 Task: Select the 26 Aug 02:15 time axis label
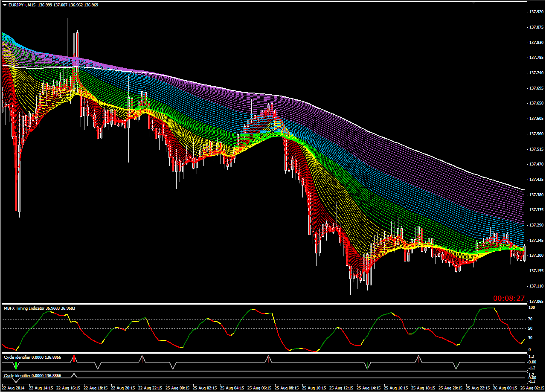(x=533, y=389)
